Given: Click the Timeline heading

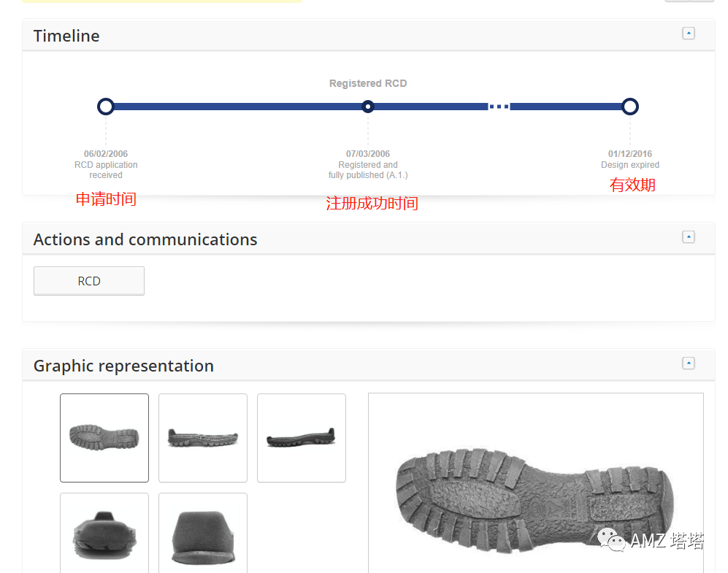Looking at the screenshot, I should [66, 36].
